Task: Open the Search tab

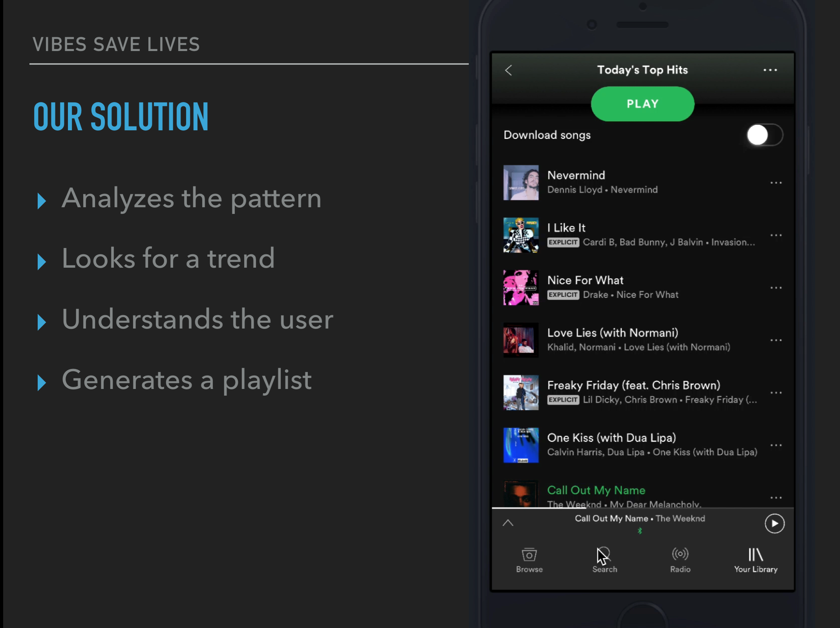Action: click(604, 560)
